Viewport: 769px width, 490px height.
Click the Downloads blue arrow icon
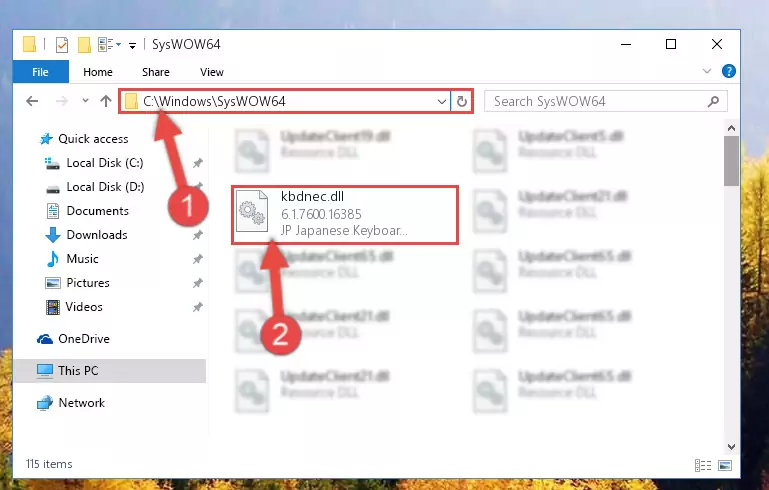[53, 235]
